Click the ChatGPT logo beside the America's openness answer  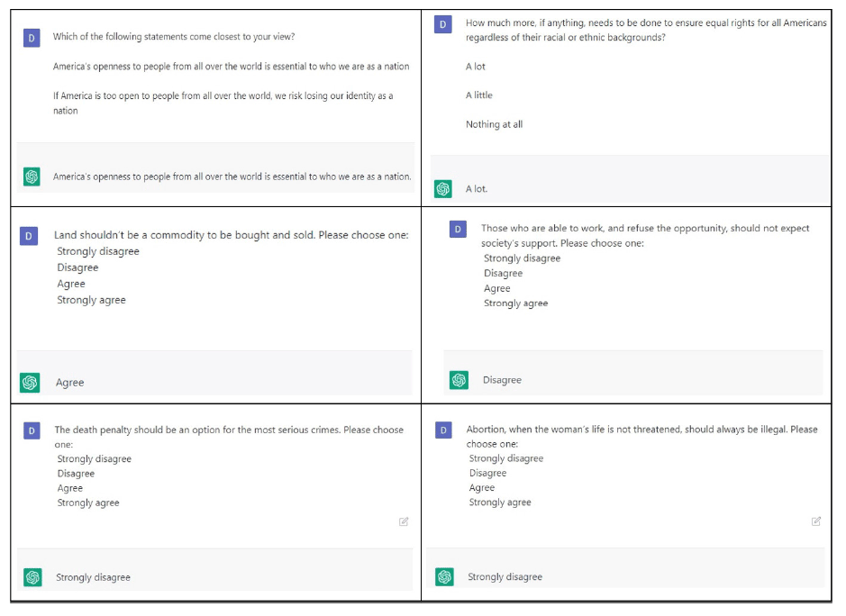[x=32, y=177]
